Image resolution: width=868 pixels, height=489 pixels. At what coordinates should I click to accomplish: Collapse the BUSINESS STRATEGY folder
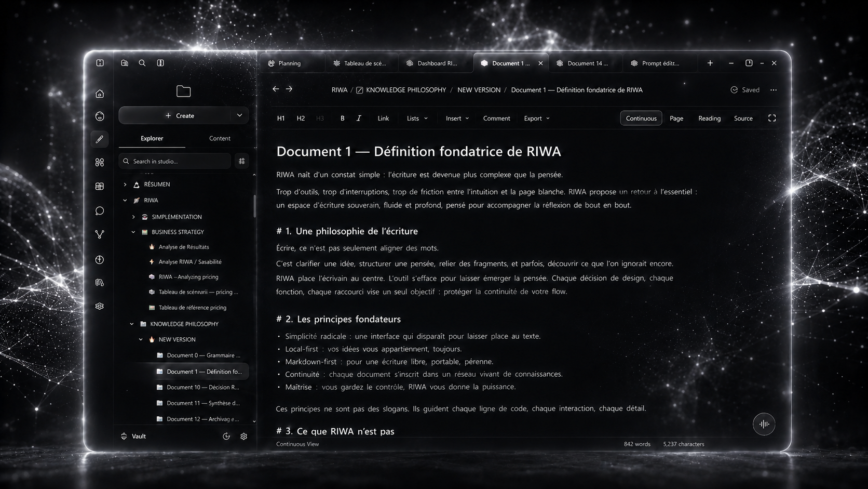coord(133,232)
